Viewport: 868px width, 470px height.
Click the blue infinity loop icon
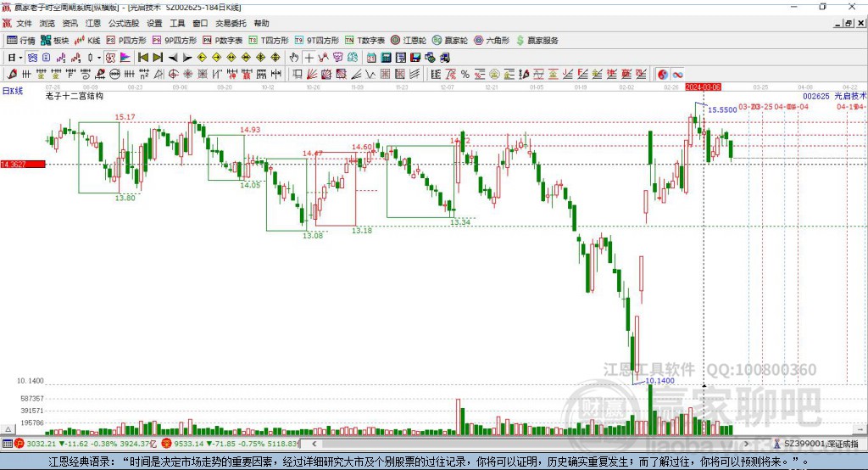click(677, 75)
